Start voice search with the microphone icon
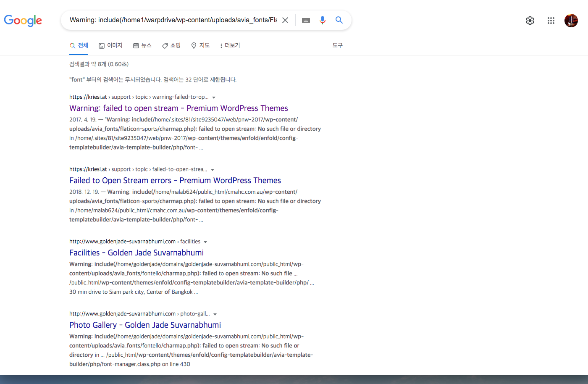Image resolution: width=588 pixels, height=384 pixels. coord(322,20)
